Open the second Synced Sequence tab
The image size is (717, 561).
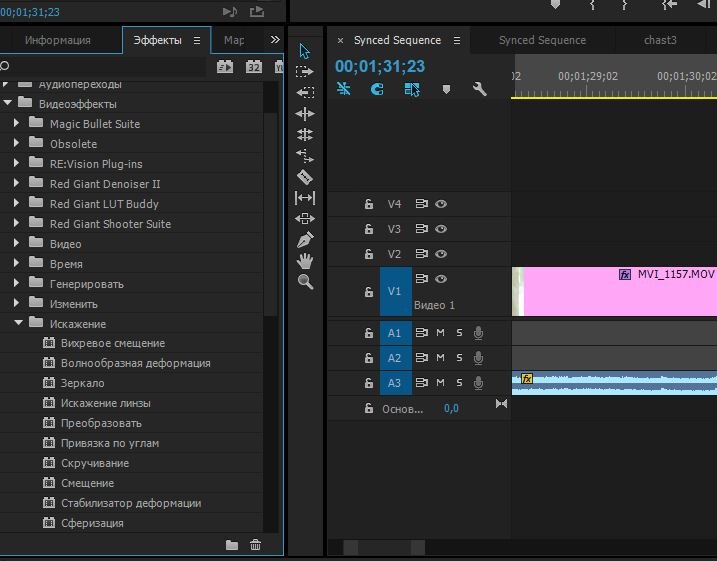(x=542, y=40)
